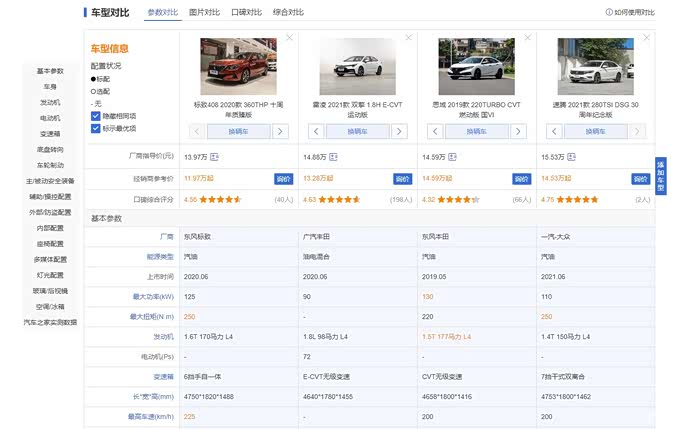700x429 pixels.
Task: Click next arrow for 速腾
Action: point(637,131)
